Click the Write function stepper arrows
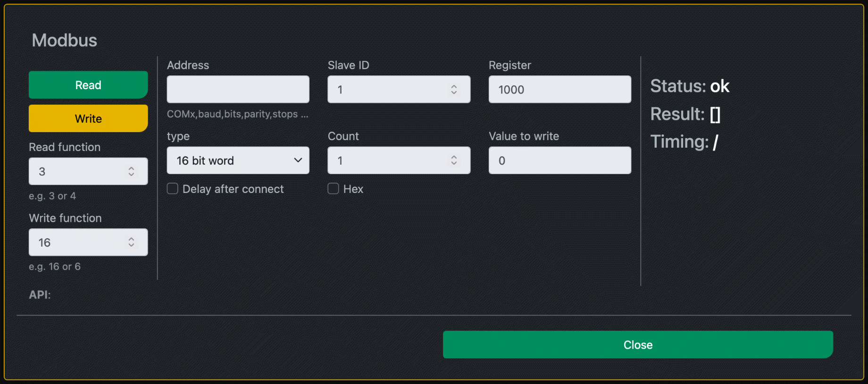The width and height of the screenshot is (868, 384). [131, 242]
